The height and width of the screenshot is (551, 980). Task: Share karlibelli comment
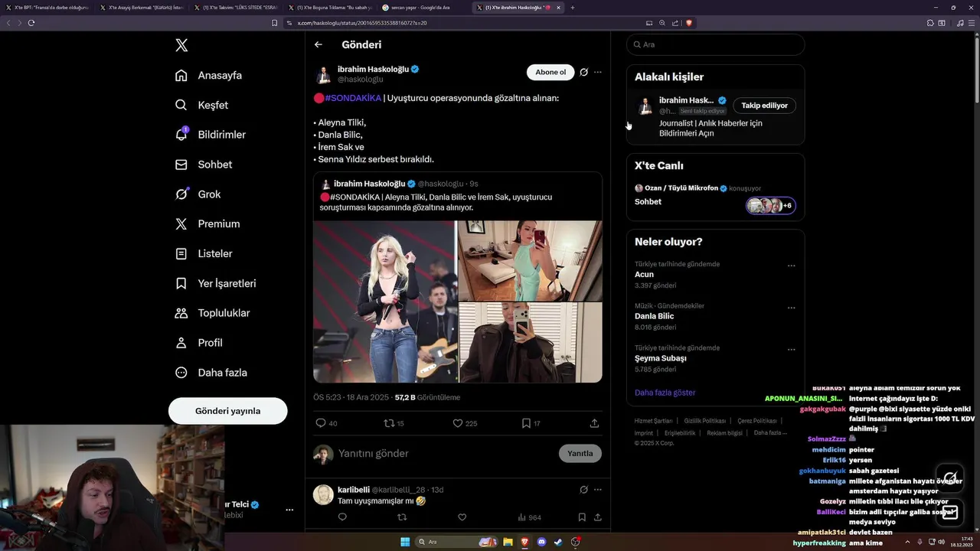[x=597, y=517]
